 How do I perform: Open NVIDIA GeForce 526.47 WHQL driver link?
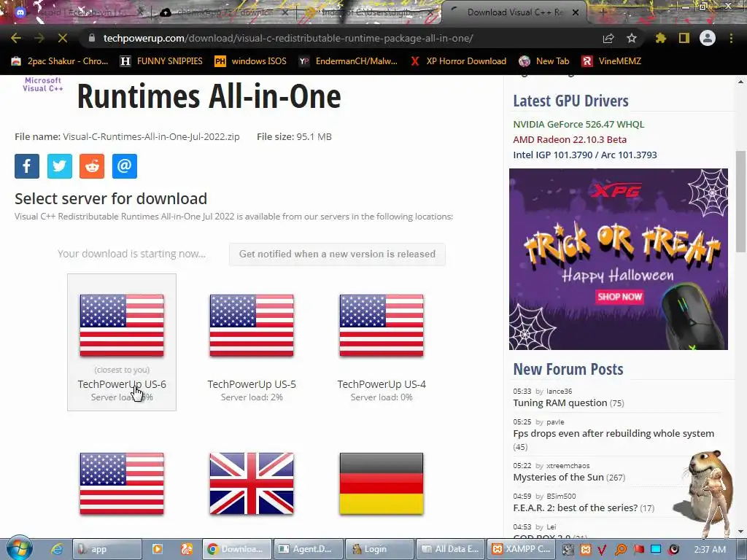tap(578, 124)
